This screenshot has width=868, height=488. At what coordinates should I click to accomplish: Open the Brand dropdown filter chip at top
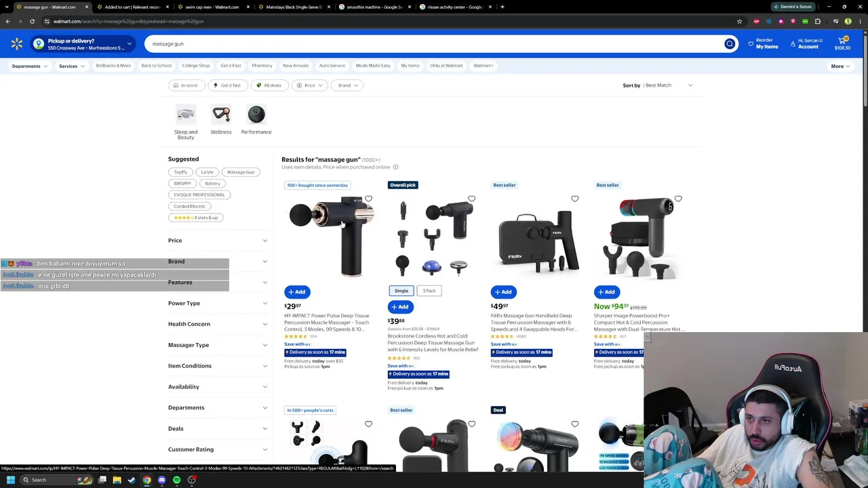point(349,85)
